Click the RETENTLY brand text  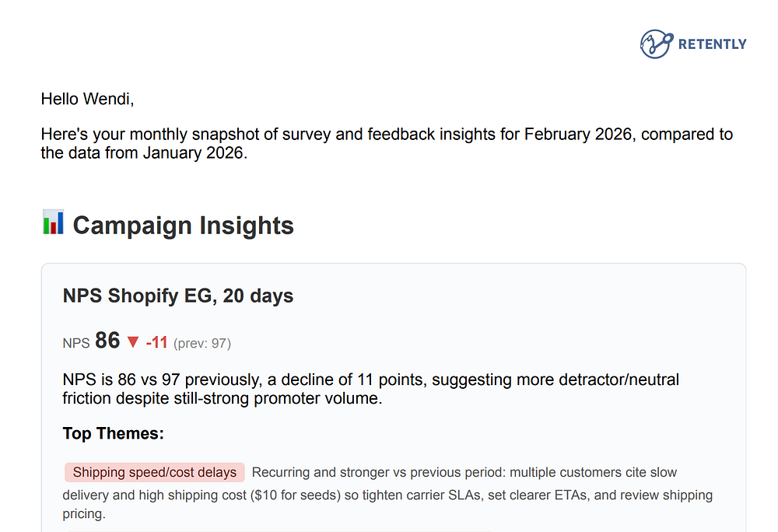point(712,44)
